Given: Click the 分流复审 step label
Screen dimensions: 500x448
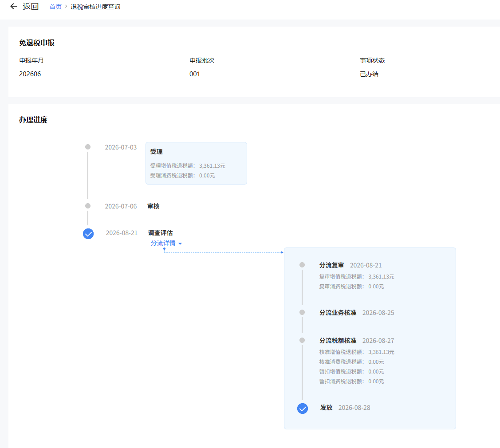Looking at the screenshot, I should (332, 265).
